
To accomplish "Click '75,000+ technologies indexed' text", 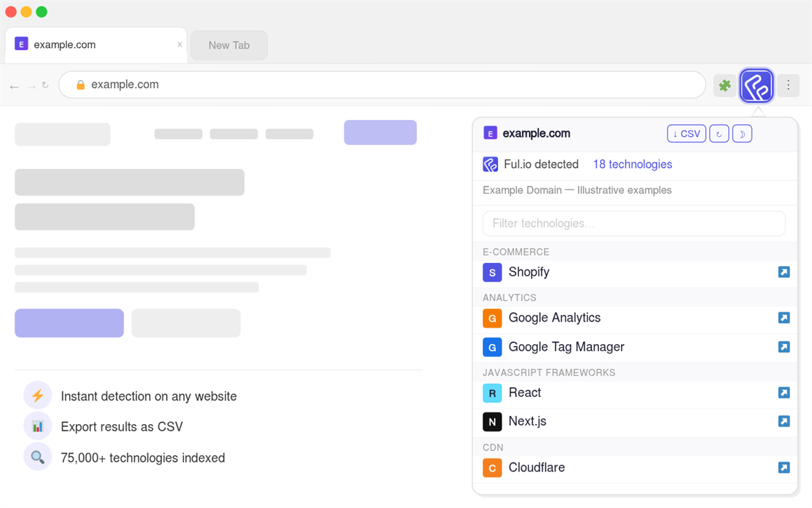I will coord(143,458).
